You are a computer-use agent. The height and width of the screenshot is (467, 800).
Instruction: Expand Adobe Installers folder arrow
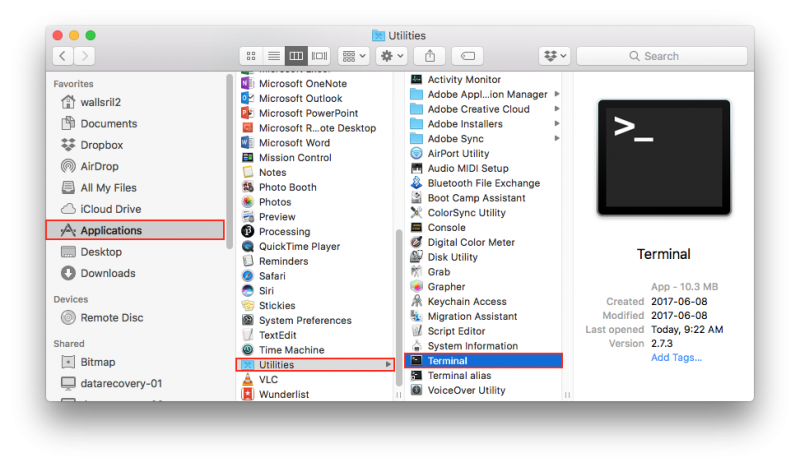(557, 124)
